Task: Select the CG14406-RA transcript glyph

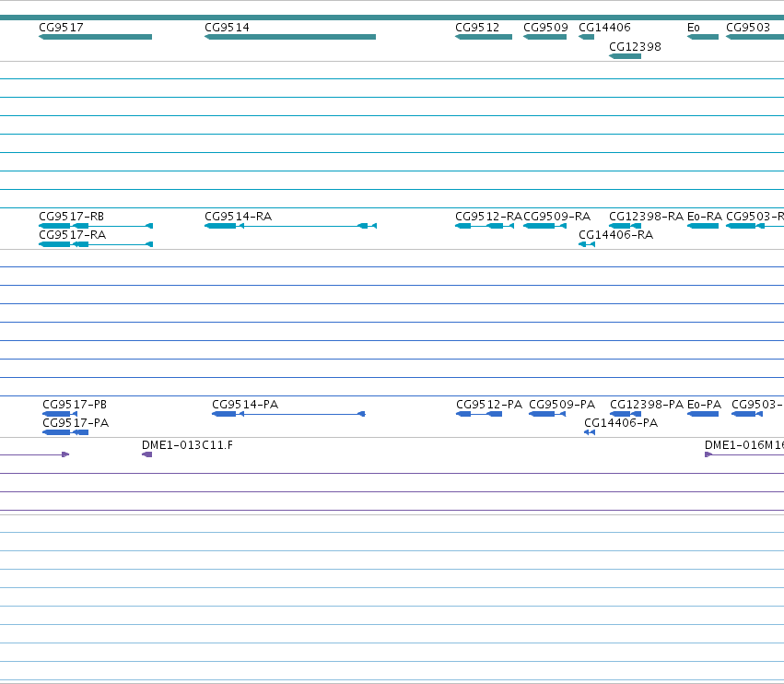Action: (587, 244)
